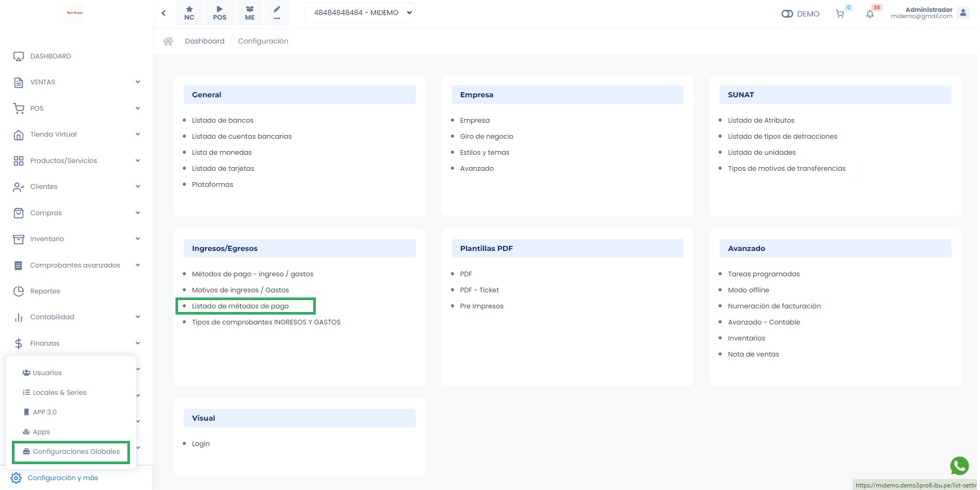
Task: Open the Numeración de facturación link
Action: (774, 306)
